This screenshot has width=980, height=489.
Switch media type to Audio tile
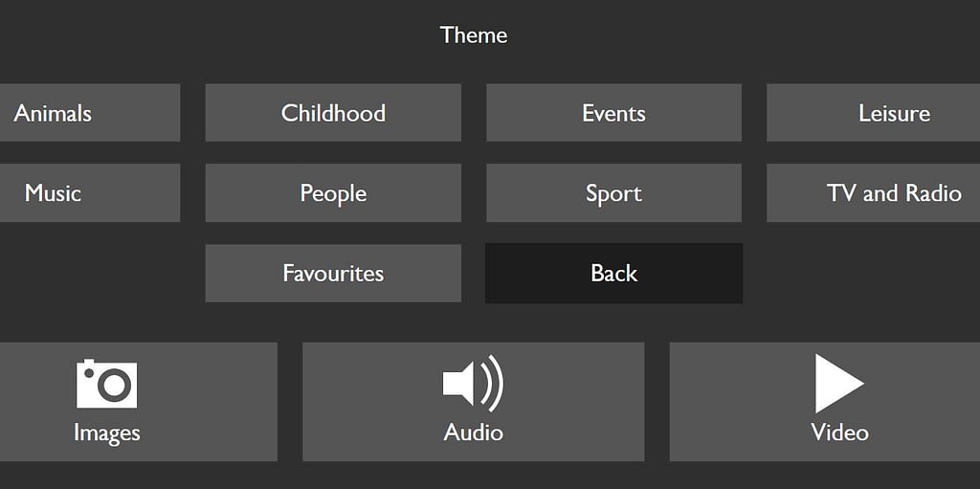(473, 402)
